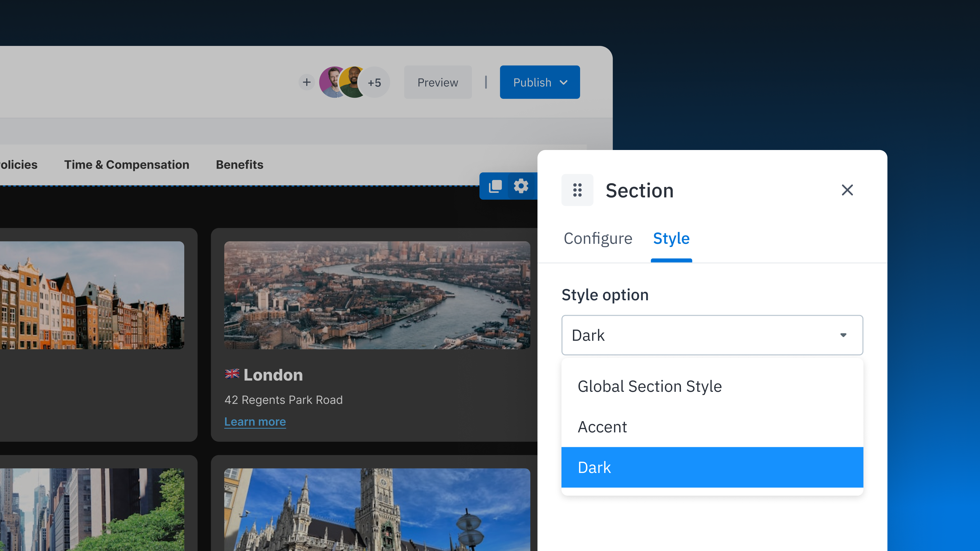This screenshot has height=551, width=980.
Task: Click the duplicate section icon
Action: pos(494,186)
